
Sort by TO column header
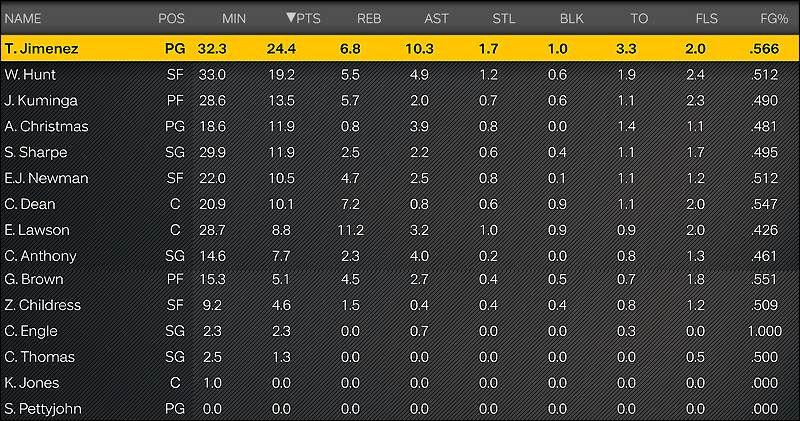pos(639,19)
